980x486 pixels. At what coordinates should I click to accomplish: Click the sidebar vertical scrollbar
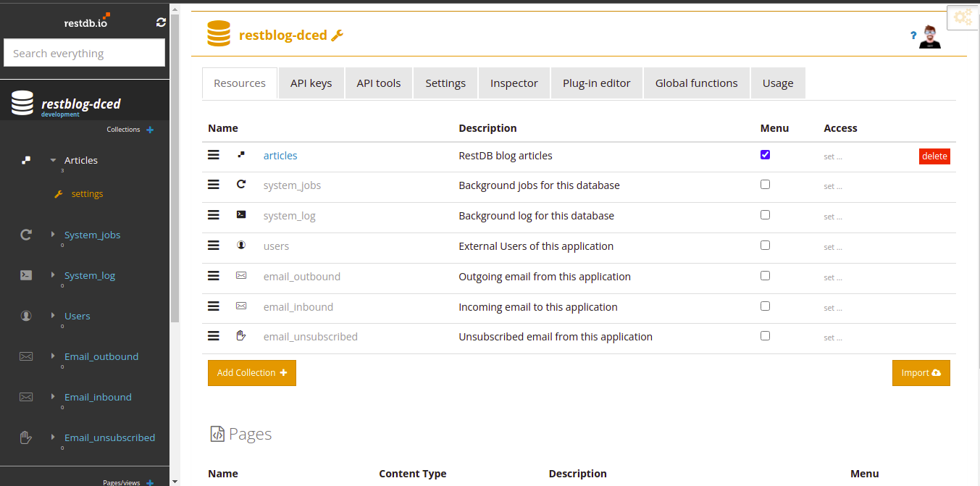pos(175,167)
